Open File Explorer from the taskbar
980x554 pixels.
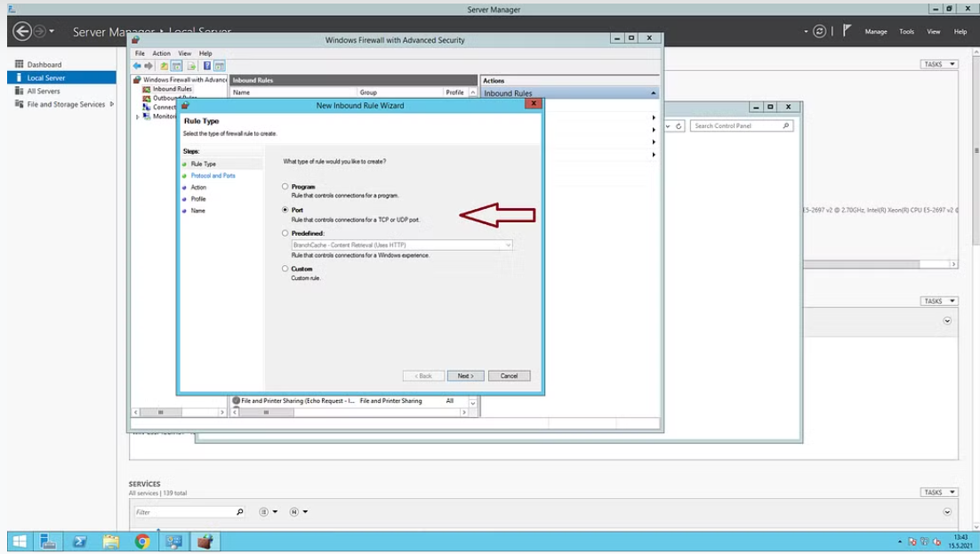[x=110, y=542]
